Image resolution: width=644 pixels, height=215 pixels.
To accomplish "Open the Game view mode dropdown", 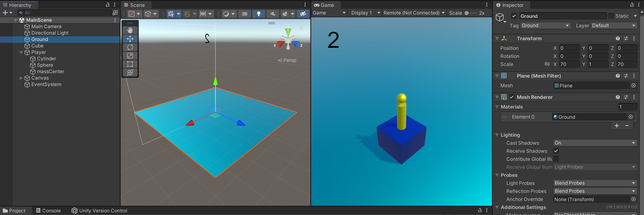I will (329, 13).
